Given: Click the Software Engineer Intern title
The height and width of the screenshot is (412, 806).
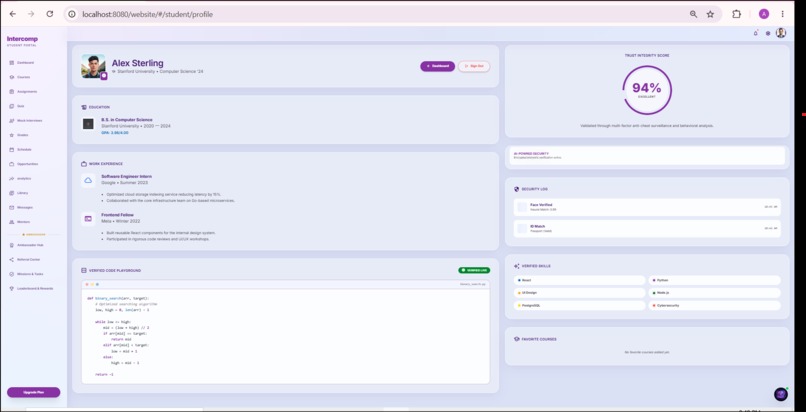Looking at the screenshot, I should click(x=126, y=176).
